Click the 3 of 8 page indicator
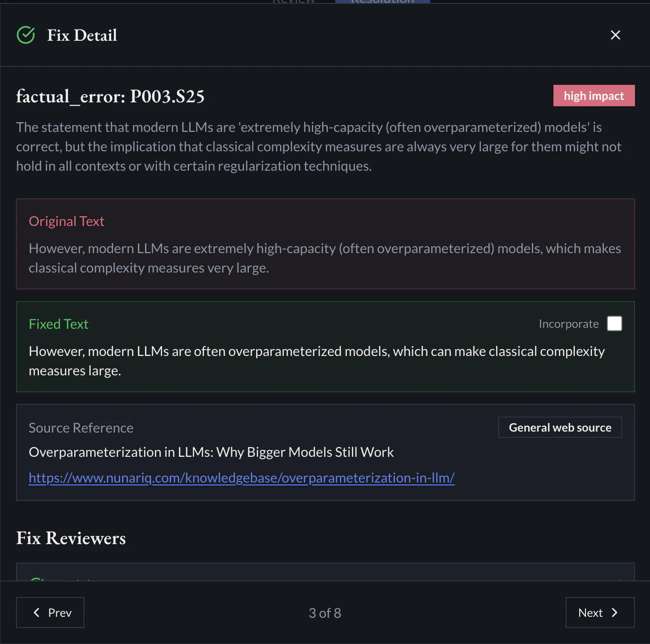 pos(325,613)
